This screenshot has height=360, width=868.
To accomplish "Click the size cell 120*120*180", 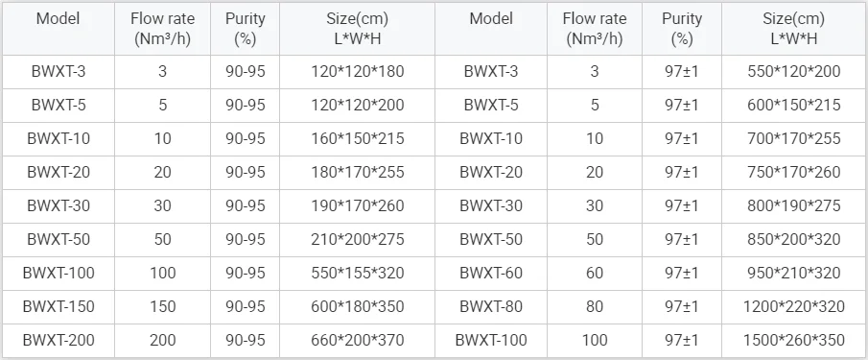I will (357, 71).
